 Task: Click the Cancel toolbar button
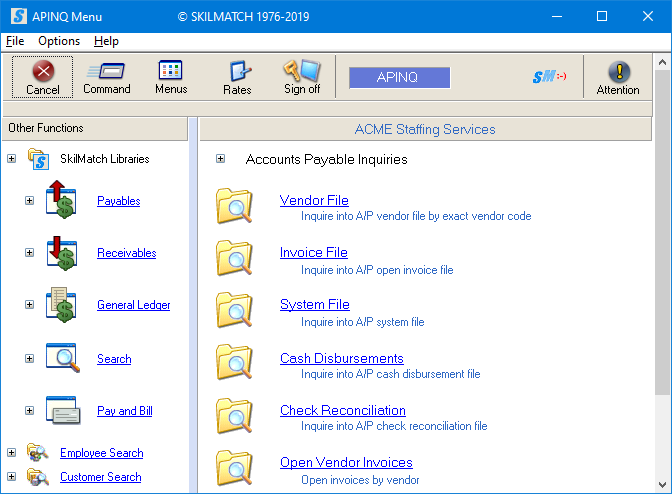point(42,77)
